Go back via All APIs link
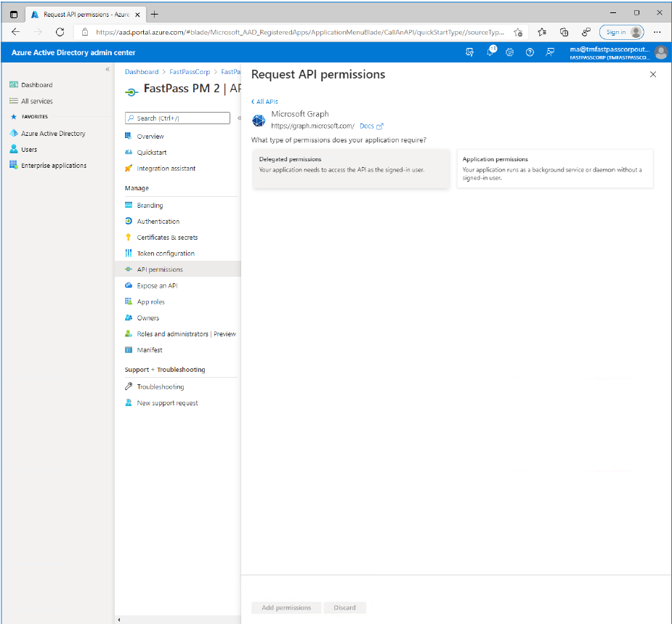 [x=265, y=102]
